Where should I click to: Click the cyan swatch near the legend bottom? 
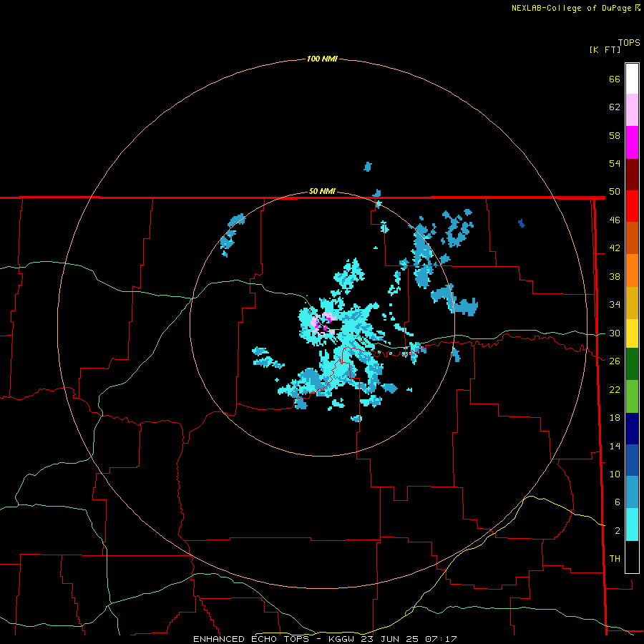pyautogui.click(x=632, y=525)
